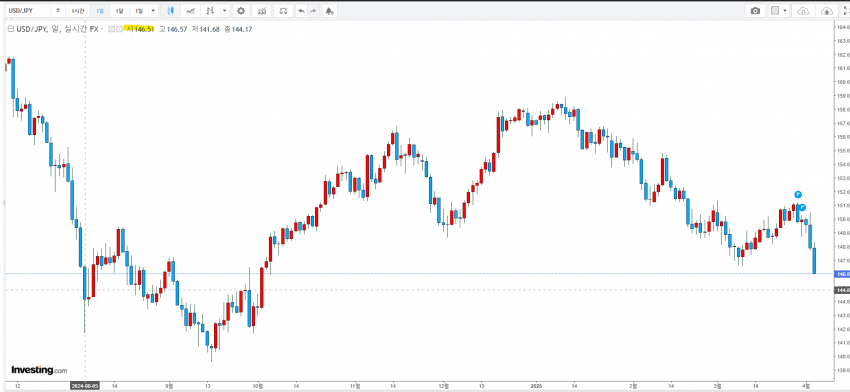Image resolution: width=850 pixels, height=392 pixels.
Task: Click the 152.0 price axis label
Action: (843, 192)
